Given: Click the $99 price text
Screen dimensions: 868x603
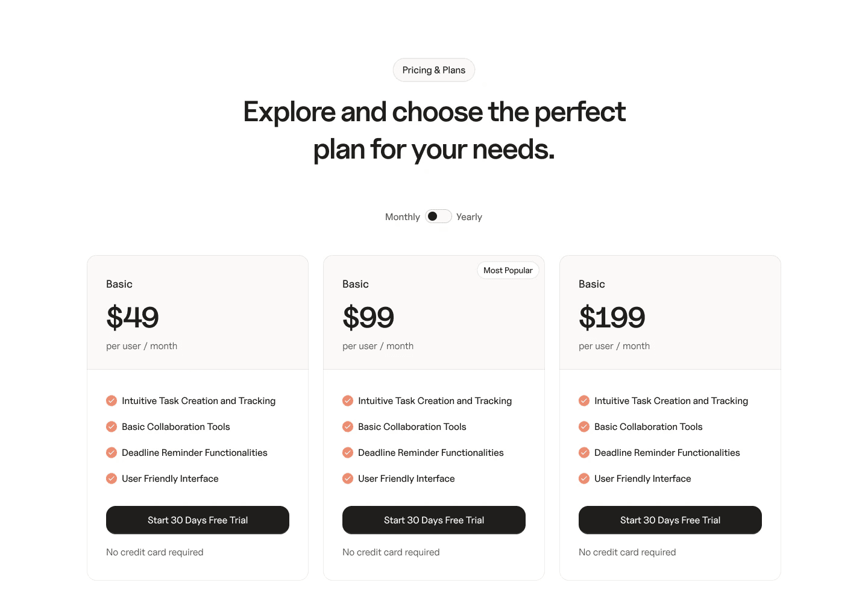Looking at the screenshot, I should 368,318.
